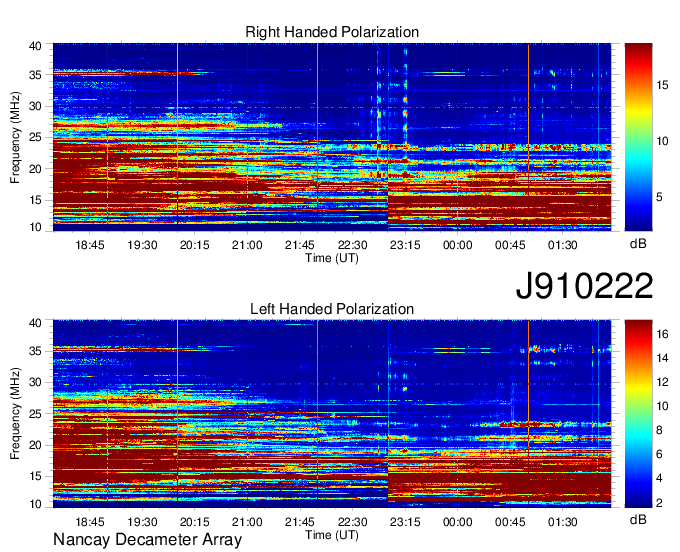Click the 23:15 time tick on Right Handed plot

click(x=405, y=245)
